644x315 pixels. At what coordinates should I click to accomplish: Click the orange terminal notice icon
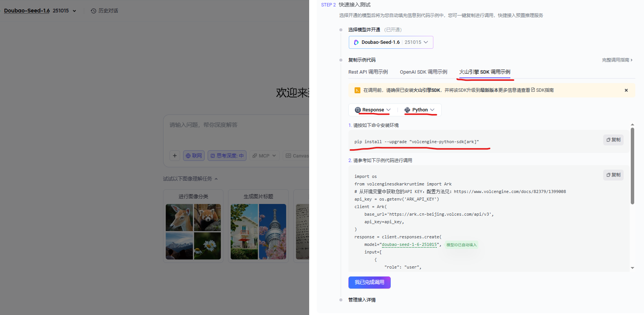357,90
